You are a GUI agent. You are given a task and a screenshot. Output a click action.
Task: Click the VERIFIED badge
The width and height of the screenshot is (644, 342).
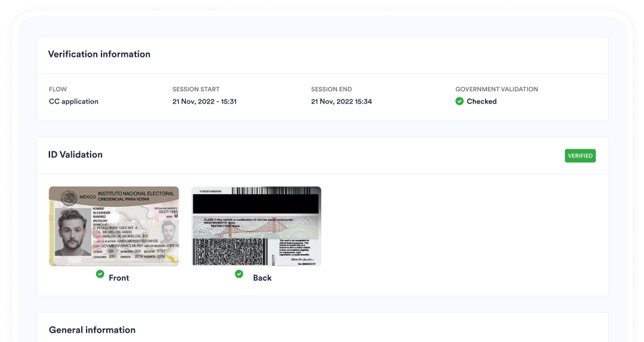click(x=580, y=155)
